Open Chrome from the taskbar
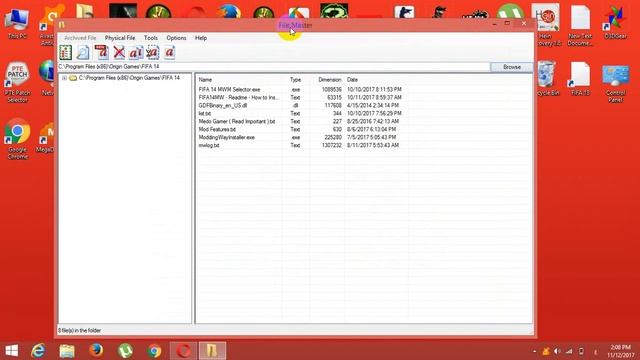640x360 pixels. pos(154,351)
